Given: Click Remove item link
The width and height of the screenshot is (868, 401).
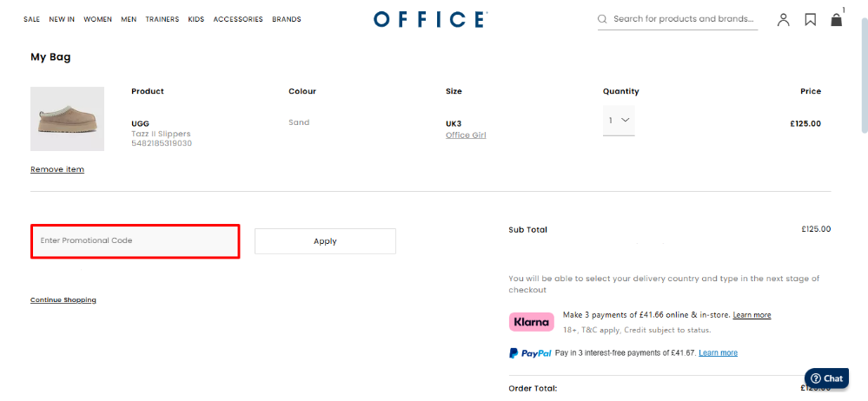Looking at the screenshot, I should click(x=57, y=169).
